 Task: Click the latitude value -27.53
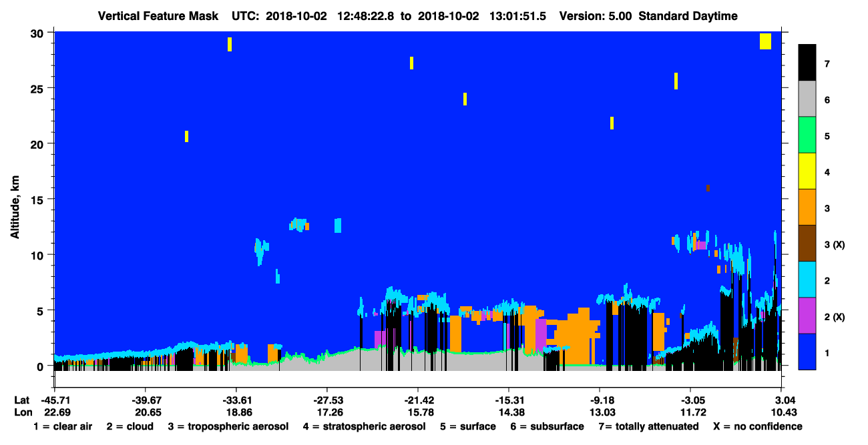pos(327,400)
